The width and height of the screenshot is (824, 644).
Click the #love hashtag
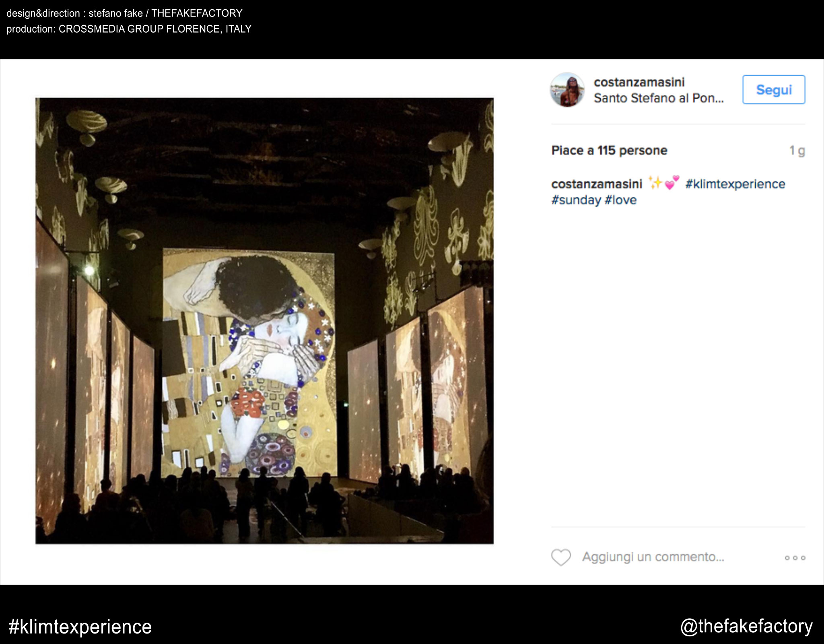click(621, 200)
